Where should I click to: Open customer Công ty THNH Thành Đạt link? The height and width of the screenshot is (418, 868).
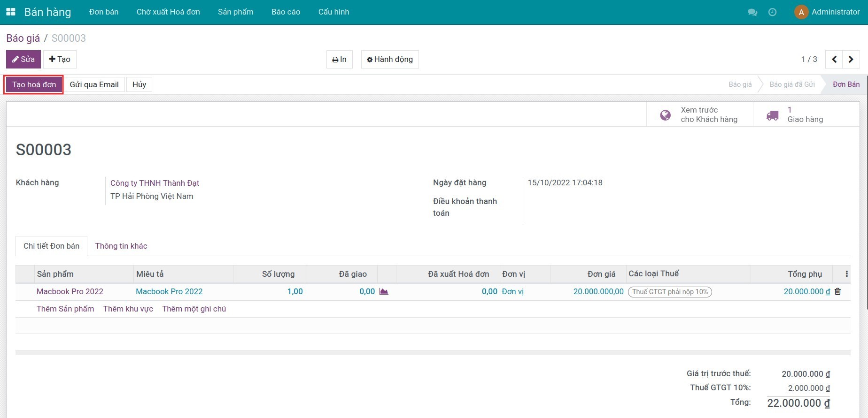155,183
